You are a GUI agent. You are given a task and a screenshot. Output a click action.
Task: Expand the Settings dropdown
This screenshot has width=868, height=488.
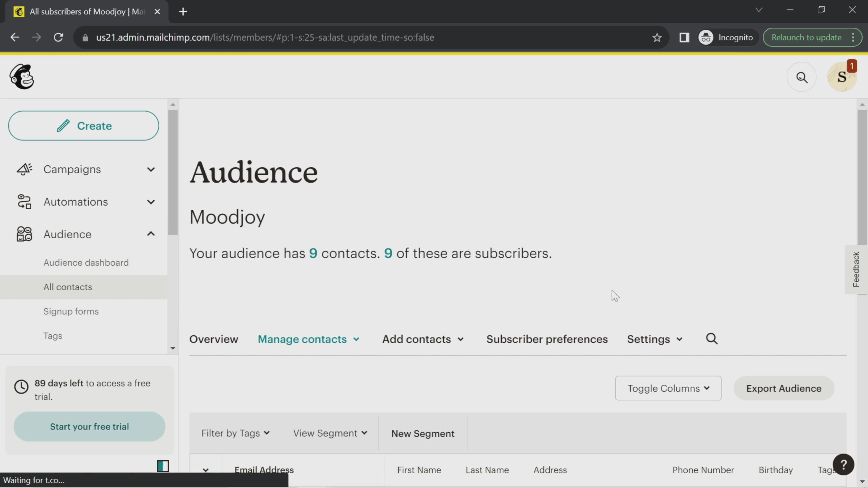[654, 338]
